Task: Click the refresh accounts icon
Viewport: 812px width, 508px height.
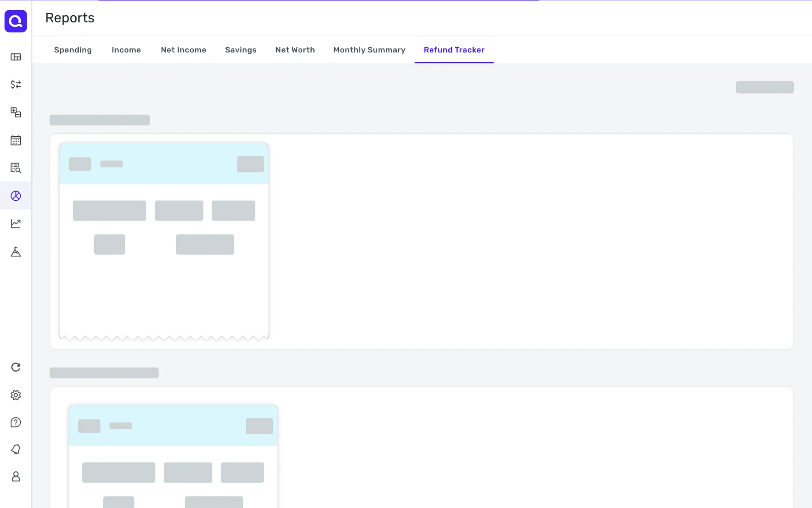Action: pos(16,367)
